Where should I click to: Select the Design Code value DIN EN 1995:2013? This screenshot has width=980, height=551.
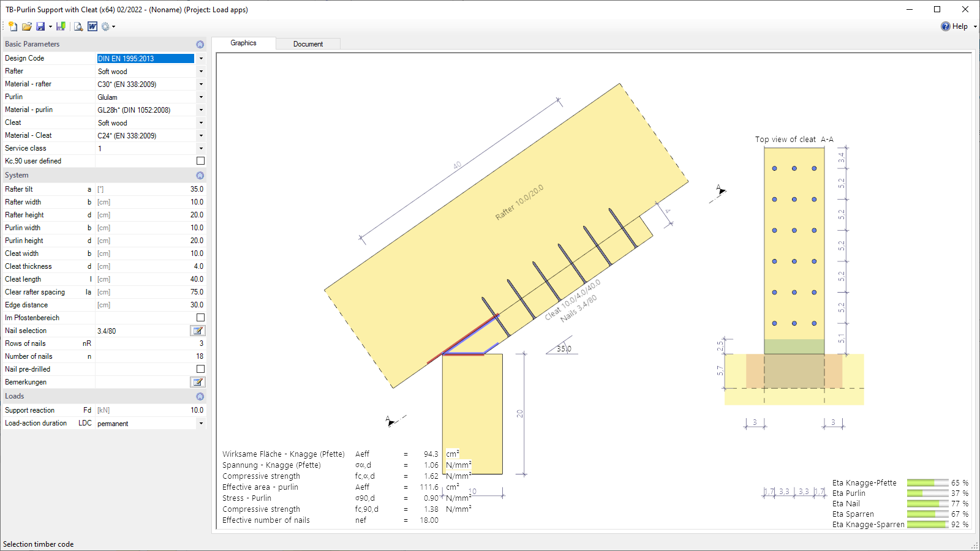tap(146, 59)
